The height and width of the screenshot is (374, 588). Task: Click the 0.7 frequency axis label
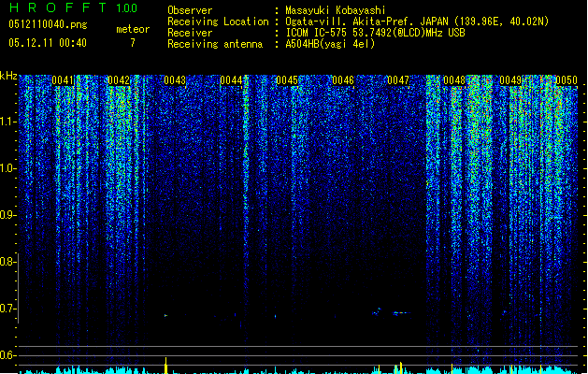[7, 309]
